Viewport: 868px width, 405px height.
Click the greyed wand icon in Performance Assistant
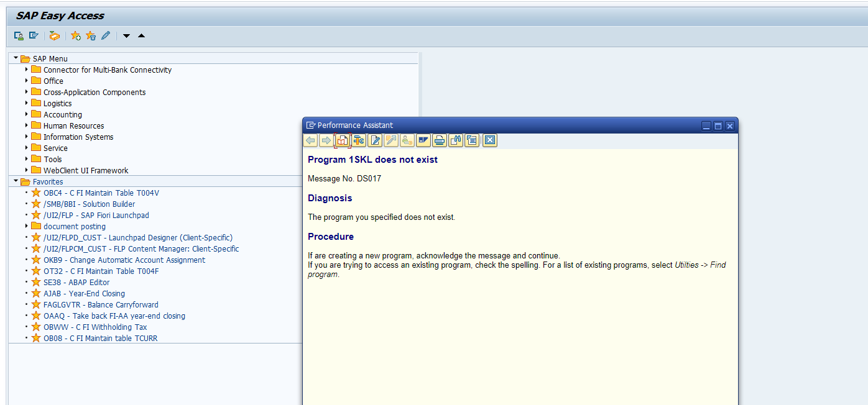pyautogui.click(x=391, y=140)
